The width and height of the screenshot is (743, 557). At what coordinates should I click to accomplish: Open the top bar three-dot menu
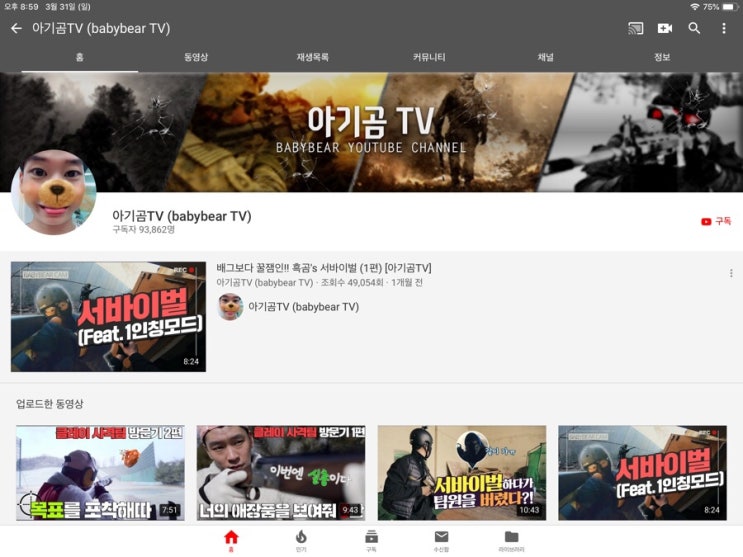point(724,28)
